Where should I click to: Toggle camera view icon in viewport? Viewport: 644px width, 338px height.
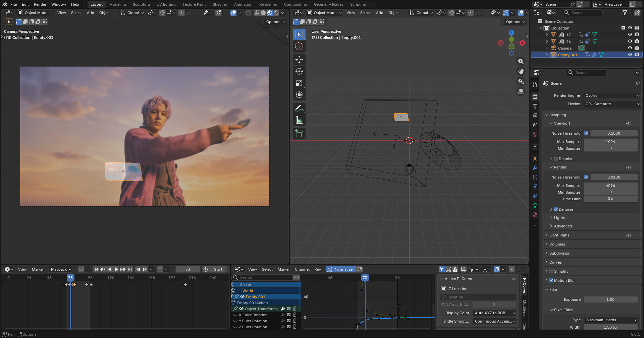(521, 81)
